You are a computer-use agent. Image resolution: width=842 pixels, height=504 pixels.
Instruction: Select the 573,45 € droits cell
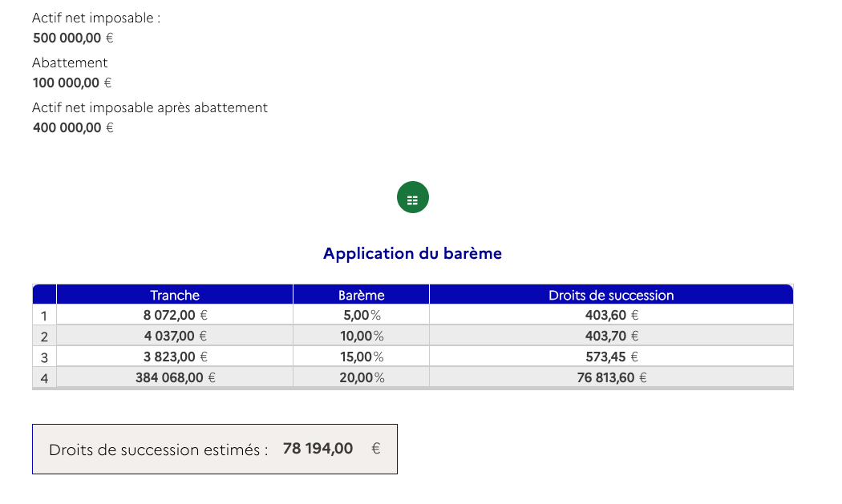pos(612,357)
